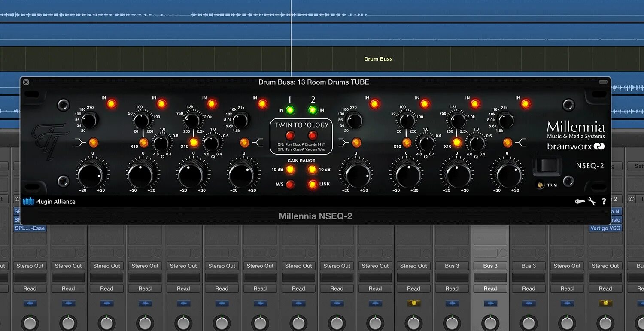Click the pill button in plugin title bar
This screenshot has height=331, width=644.
[603, 82]
